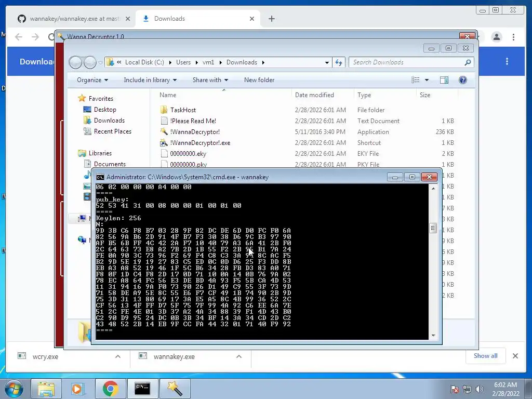Open a new Chrome tab
The width and height of the screenshot is (532, 399).
point(271,19)
